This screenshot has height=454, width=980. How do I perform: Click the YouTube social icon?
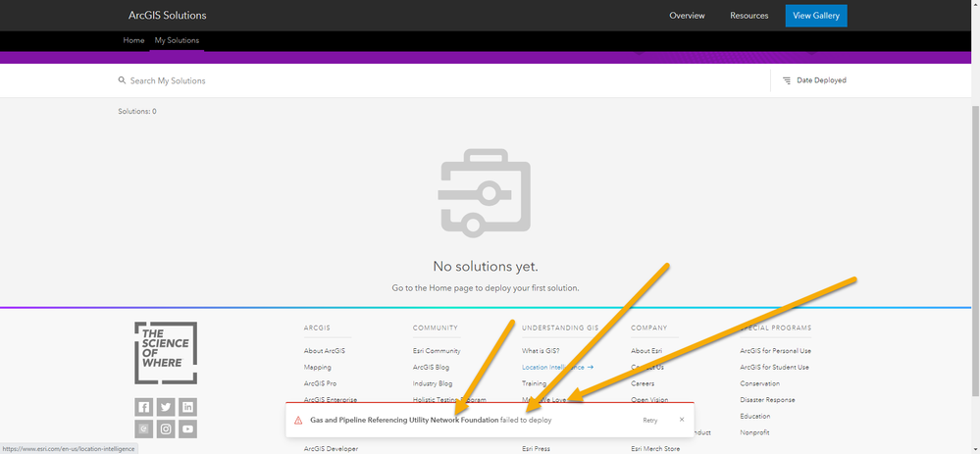[187, 429]
